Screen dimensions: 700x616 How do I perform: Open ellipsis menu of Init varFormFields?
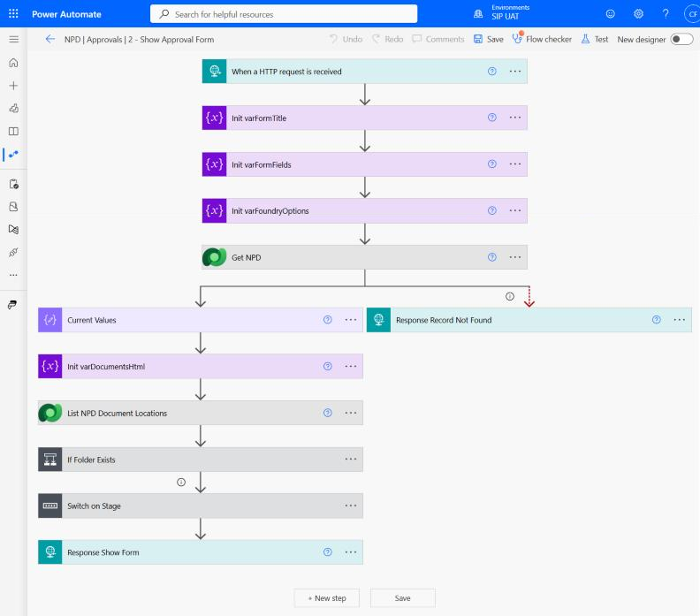515,164
